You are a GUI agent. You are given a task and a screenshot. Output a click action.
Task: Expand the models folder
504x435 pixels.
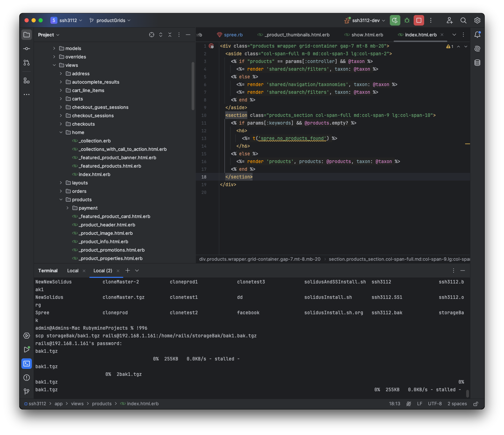tap(54, 48)
